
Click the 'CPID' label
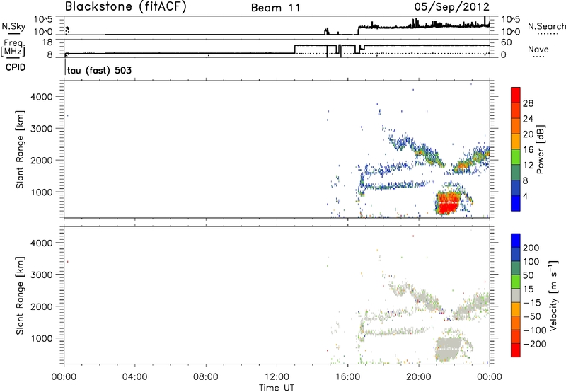pyautogui.click(x=16, y=67)
